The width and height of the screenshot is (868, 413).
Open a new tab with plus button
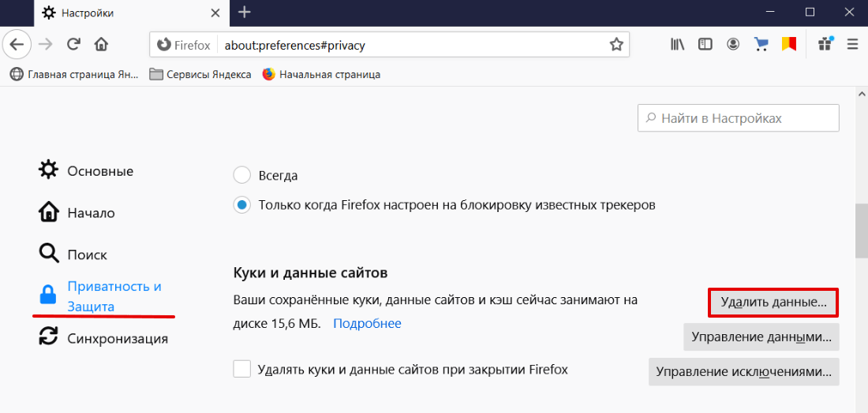coord(245,12)
